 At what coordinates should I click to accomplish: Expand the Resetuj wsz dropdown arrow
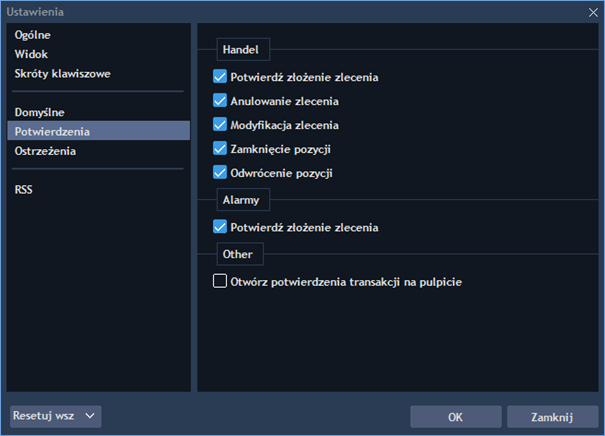click(90, 416)
